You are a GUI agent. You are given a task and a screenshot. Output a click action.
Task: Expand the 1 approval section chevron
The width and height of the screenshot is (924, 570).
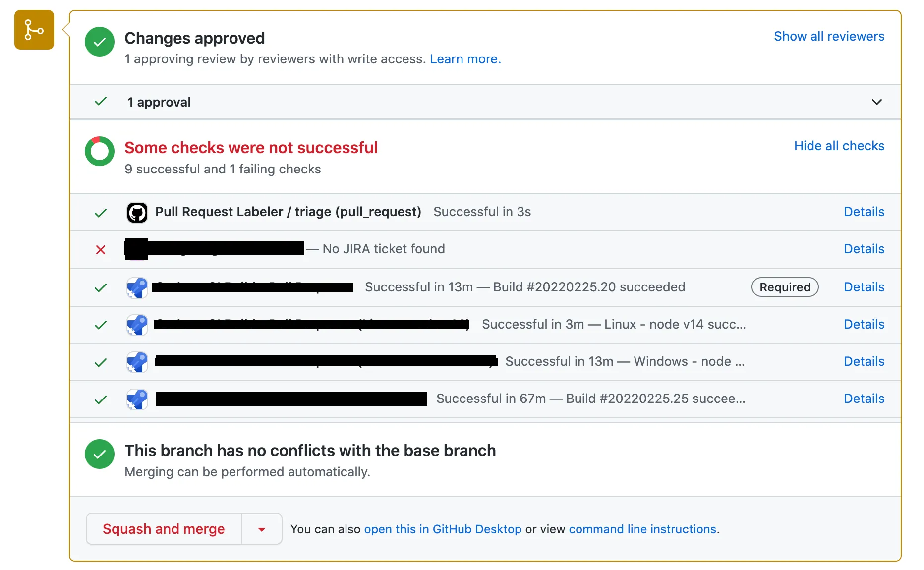[876, 102]
